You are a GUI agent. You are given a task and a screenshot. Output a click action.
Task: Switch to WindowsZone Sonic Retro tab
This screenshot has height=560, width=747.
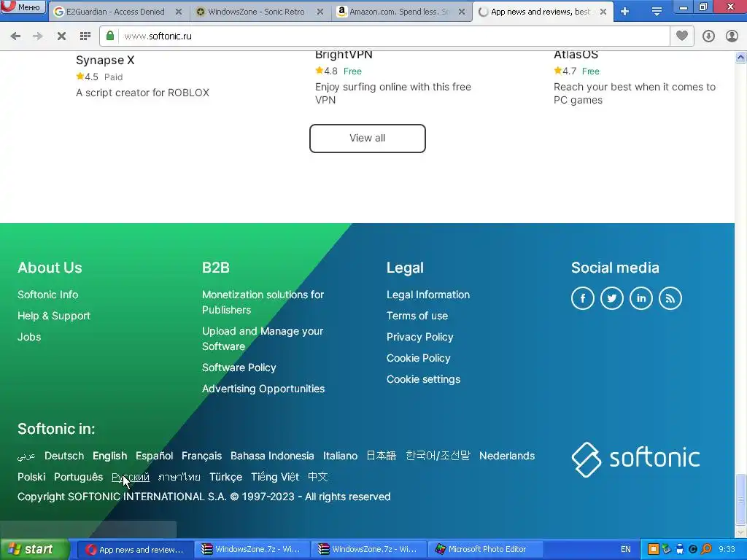(256, 12)
